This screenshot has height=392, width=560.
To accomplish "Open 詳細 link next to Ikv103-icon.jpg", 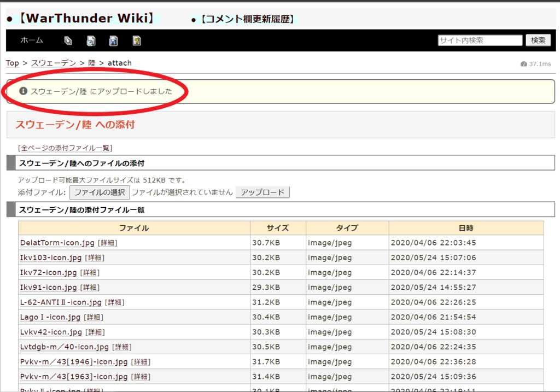I will pyautogui.click(x=95, y=258).
